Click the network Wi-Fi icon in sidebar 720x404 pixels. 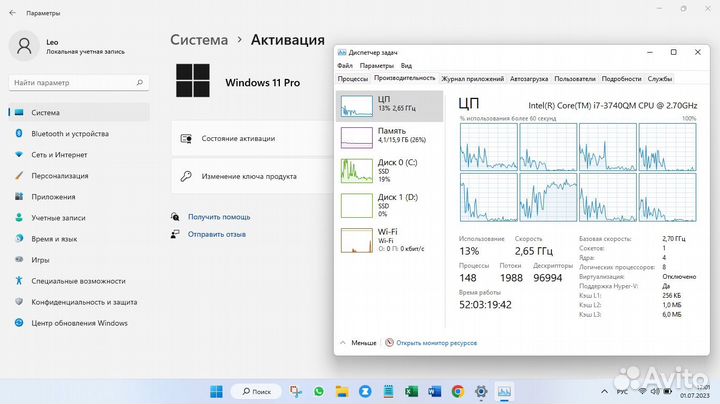[19, 154]
